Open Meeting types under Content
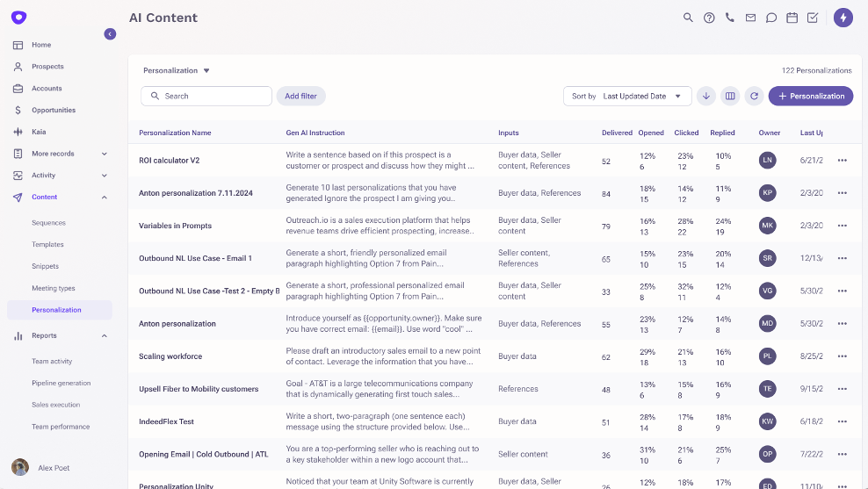 pos(54,288)
